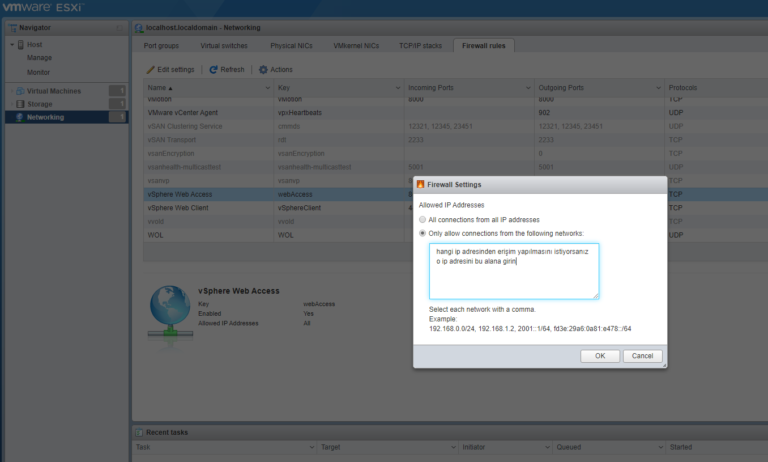Select Virtual Machines in Navigator
The image size is (768, 462).
[54, 91]
